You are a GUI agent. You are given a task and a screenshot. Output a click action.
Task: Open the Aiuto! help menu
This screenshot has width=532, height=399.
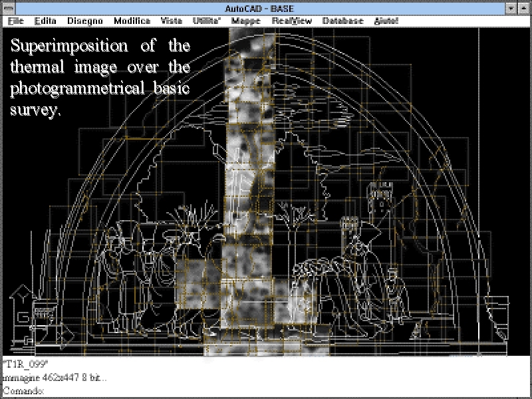[x=386, y=21]
